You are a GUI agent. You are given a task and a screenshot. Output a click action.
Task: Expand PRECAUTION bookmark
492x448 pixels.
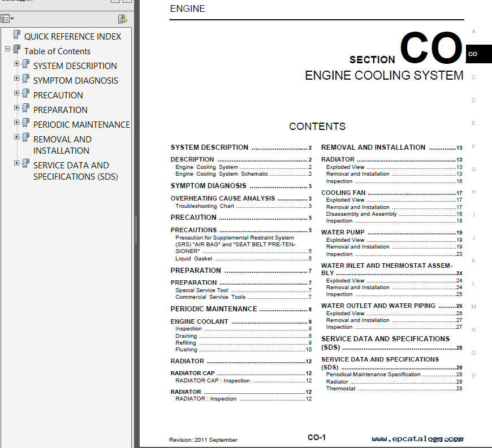click(x=16, y=93)
